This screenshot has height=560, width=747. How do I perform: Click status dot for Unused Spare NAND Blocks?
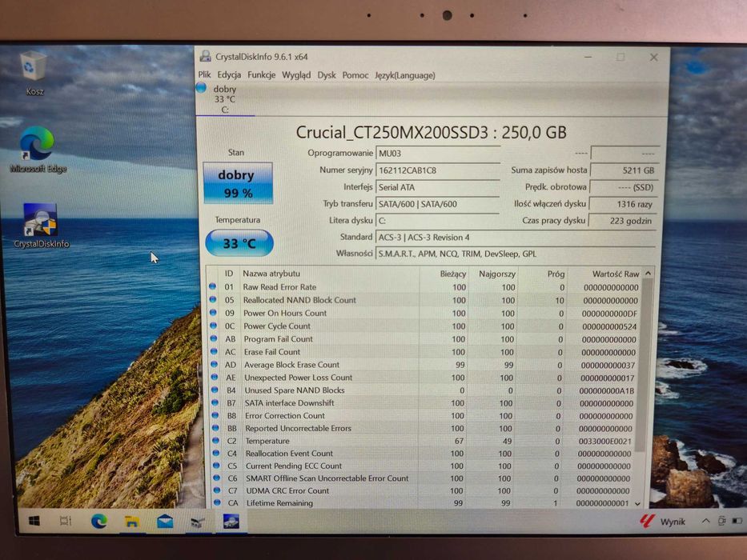tap(215, 390)
